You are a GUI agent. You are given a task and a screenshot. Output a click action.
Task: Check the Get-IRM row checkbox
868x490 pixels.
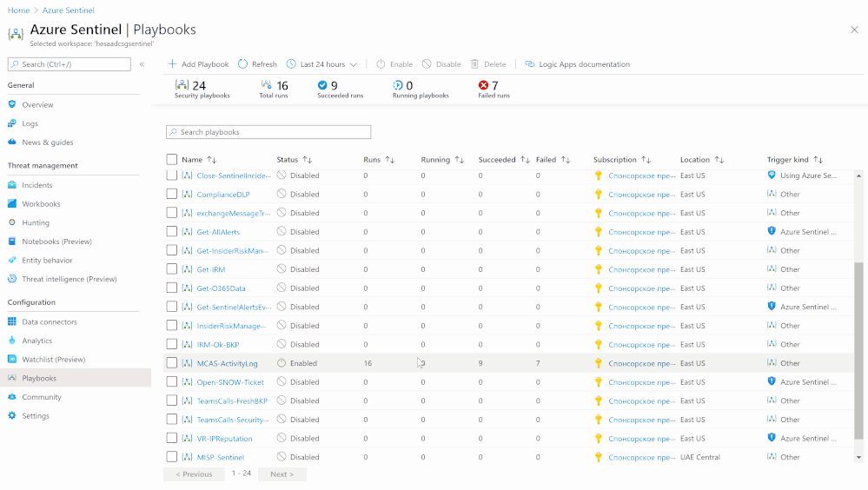click(172, 269)
